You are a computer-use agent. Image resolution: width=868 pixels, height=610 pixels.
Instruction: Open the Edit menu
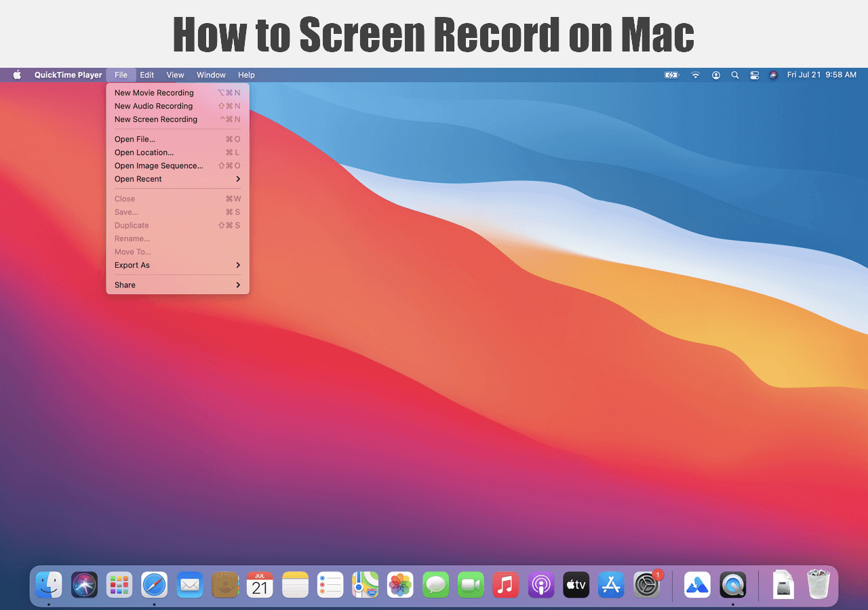146,75
